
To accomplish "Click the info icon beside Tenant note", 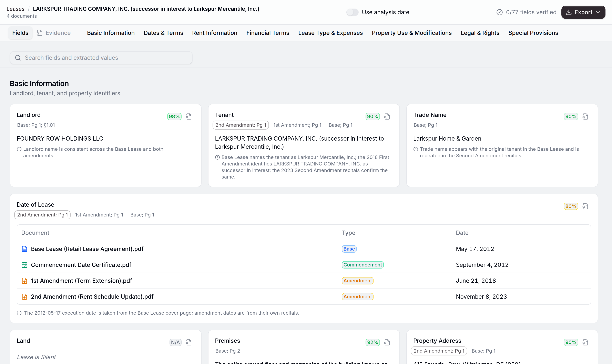I will pos(217,157).
